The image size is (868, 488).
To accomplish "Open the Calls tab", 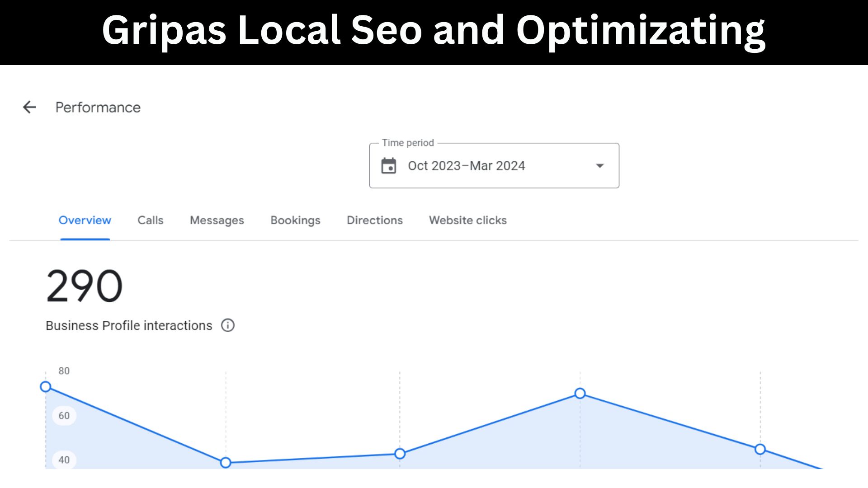I will tap(151, 220).
